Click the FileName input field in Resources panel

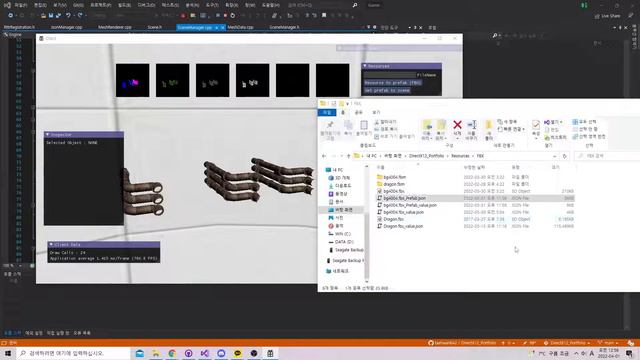(389, 75)
